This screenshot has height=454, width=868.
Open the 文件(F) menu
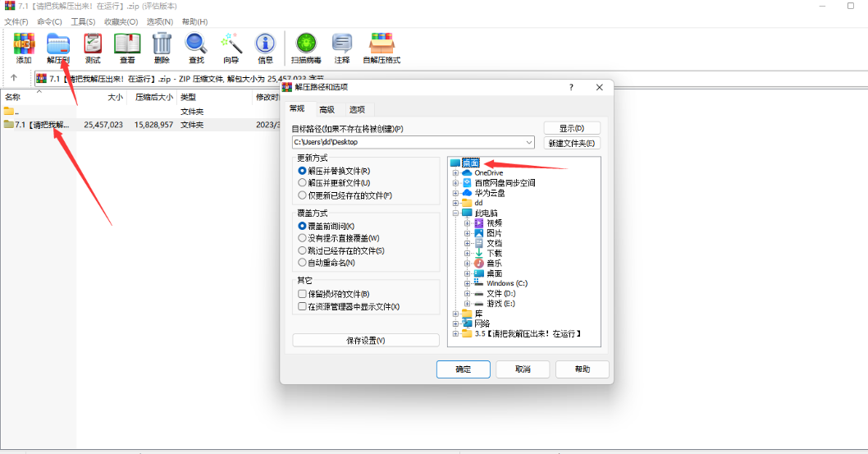pos(16,21)
